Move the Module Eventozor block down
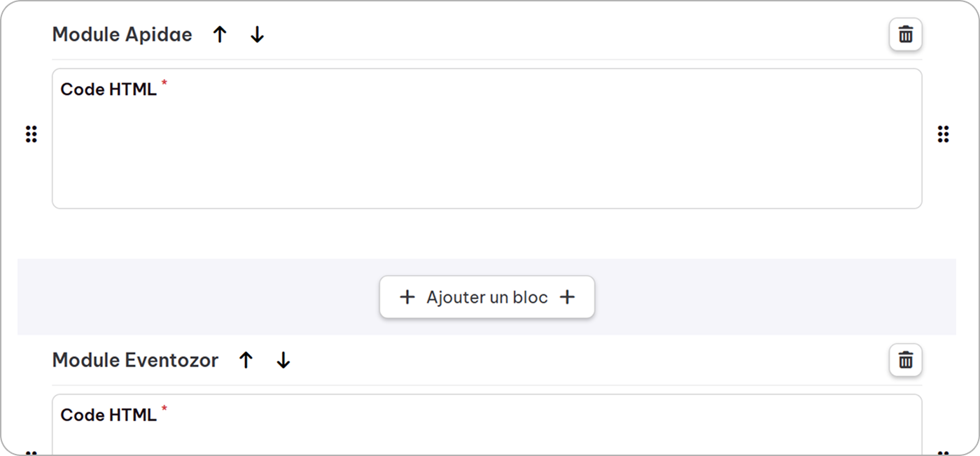The width and height of the screenshot is (980, 456). point(283,360)
